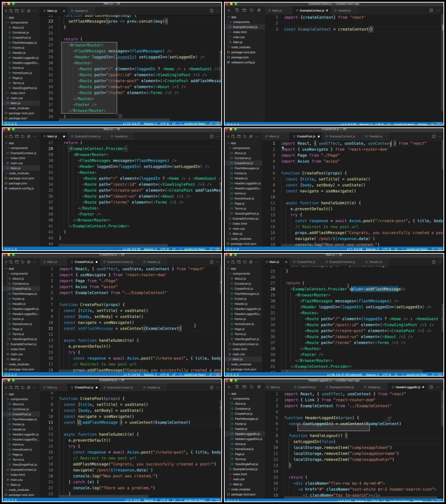Screen dimensions: 446x504
Task: Click the 'Ln 11, Col 9' status indicator
Action: point(133,500)
